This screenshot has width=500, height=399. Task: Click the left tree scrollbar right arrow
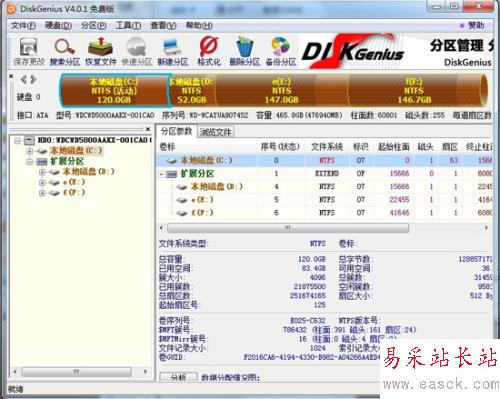pos(145,371)
